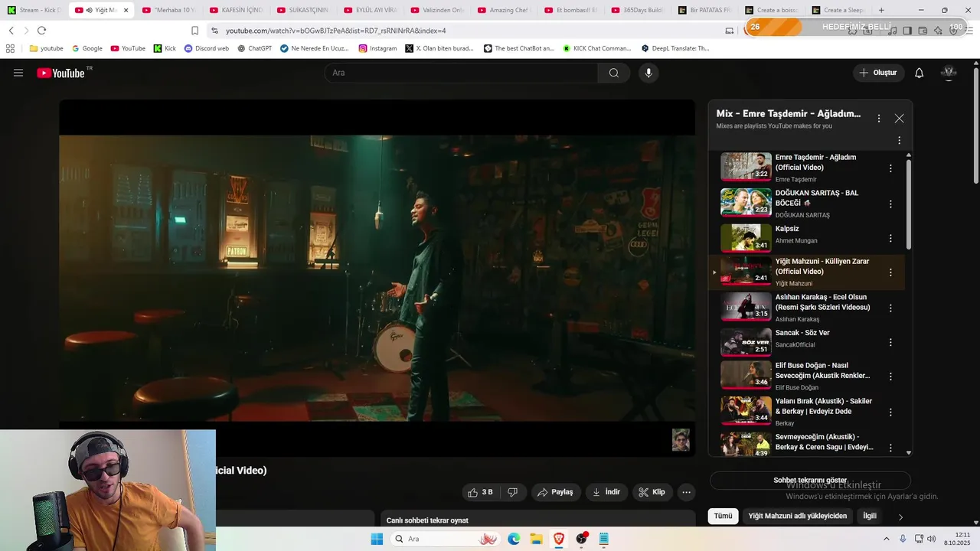Open the Discord web bookmark
980x551 pixels.
click(x=206, y=48)
